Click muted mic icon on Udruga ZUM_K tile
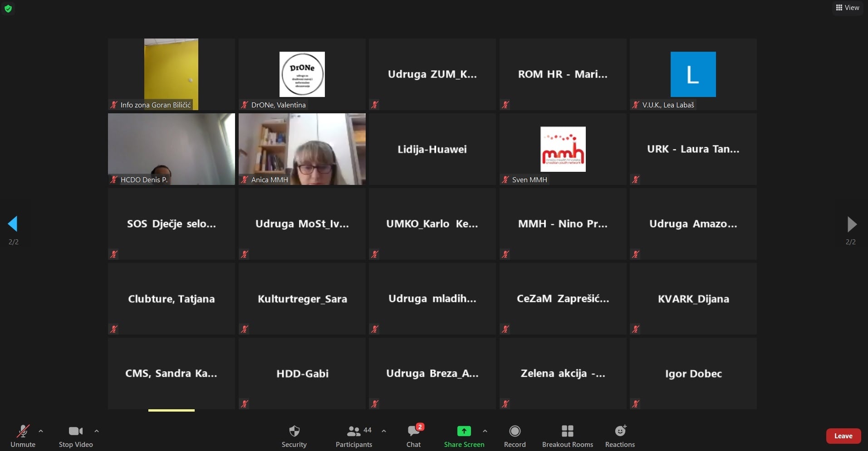868x451 pixels. [375, 105]
